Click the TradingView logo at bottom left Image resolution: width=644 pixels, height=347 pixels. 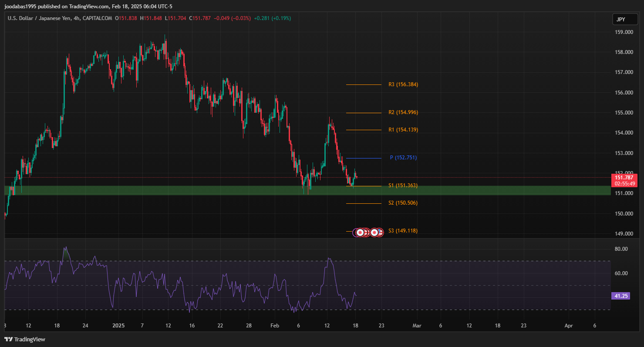[25, 339]
